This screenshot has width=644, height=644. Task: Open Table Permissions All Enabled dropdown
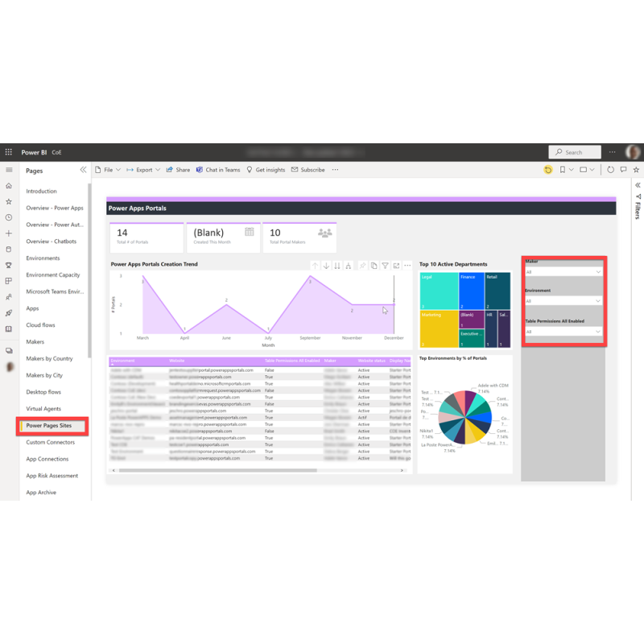563,332
